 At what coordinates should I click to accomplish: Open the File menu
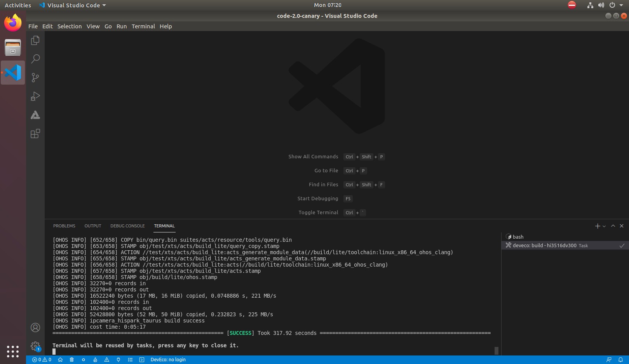(x=33, y=26)
